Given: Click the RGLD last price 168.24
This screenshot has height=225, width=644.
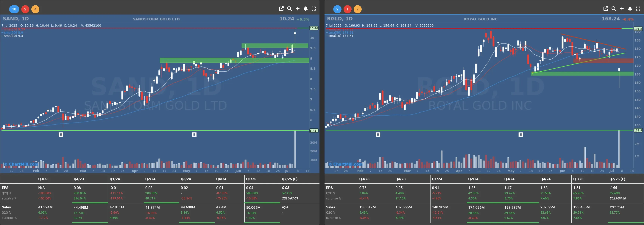Looking at the screenshot, I should coord(610,18).
